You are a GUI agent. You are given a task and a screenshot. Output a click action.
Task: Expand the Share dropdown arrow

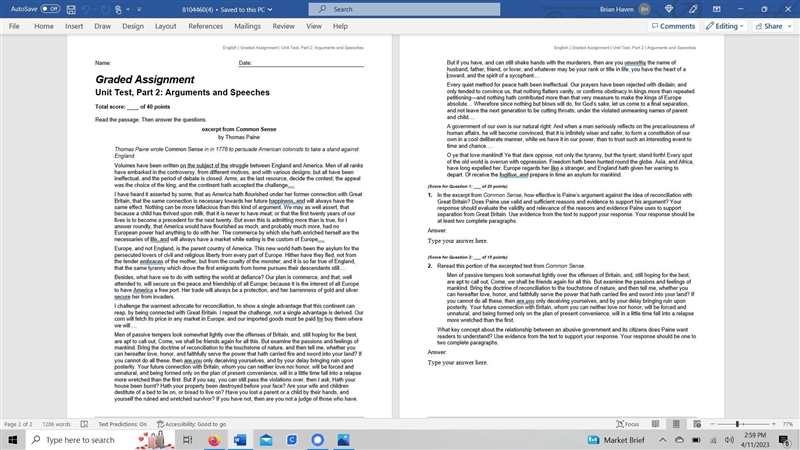pos(789,26)
